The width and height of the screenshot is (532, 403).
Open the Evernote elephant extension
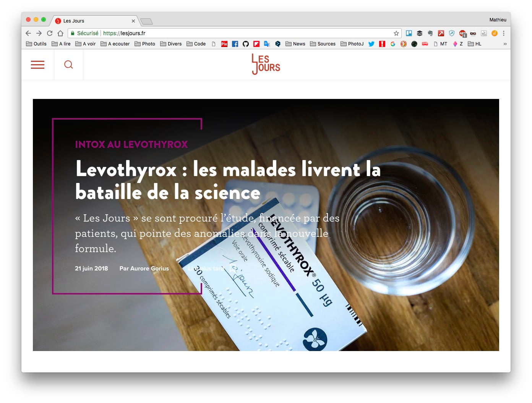[430, 33]
